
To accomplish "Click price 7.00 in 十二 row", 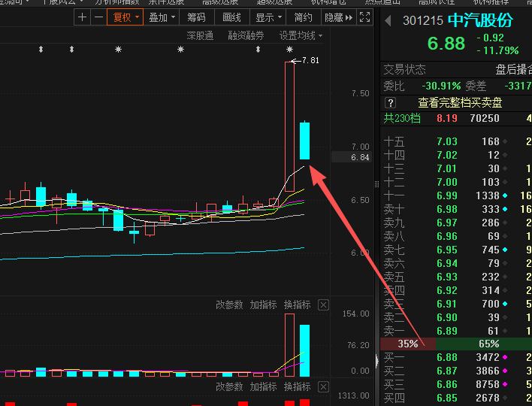I will [x=447, y=182].
